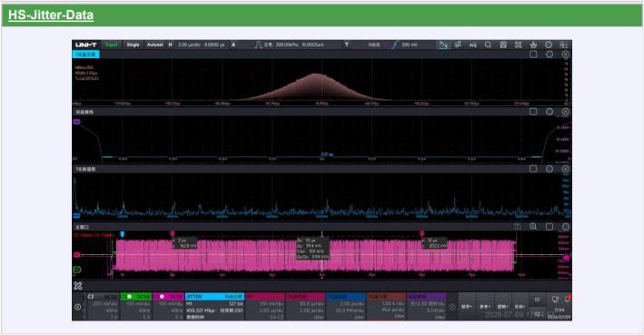644x335 pixels.
Task: Click the magenta channel level indicator on left
Action: pos(77,254)
